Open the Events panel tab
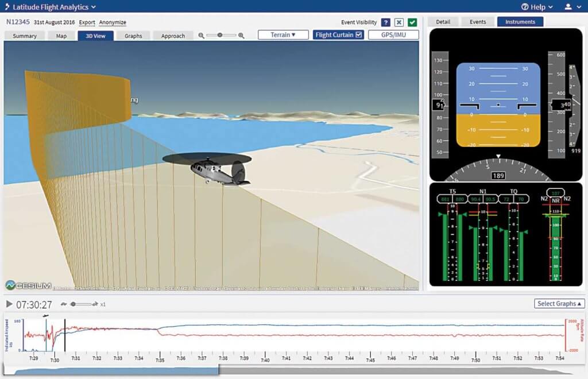 point(478,22)
